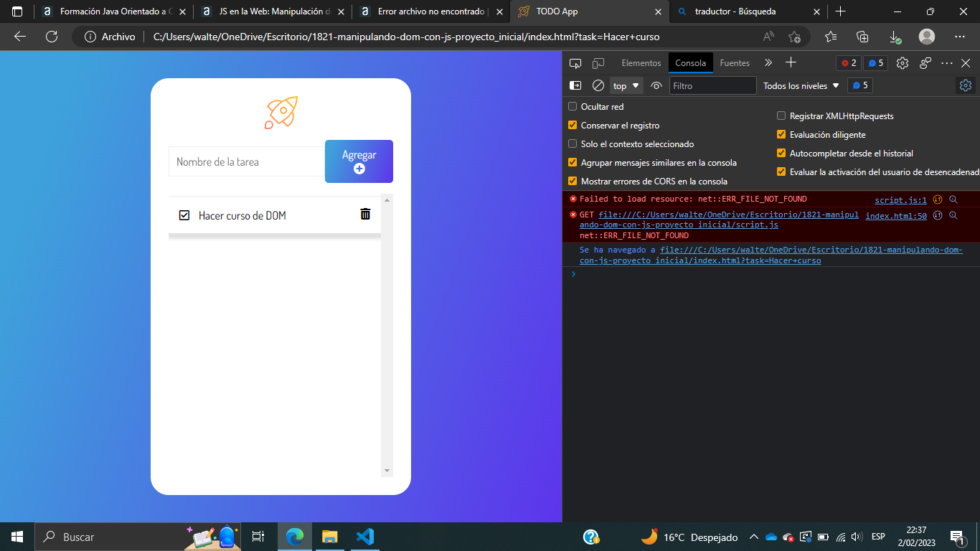The width and height of the screenshot is (980, 551).
Task: Toggle the console sidebar icon
Action: (x=575, y=85)
